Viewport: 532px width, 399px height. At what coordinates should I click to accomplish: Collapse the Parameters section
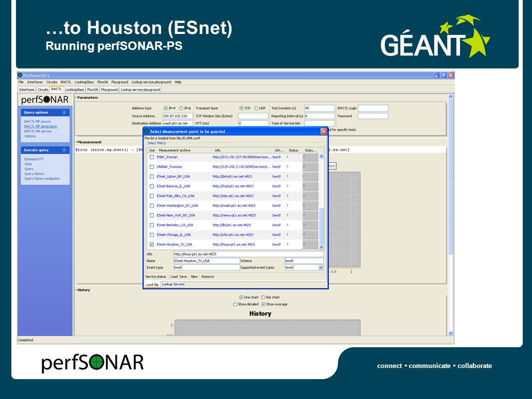76,97
